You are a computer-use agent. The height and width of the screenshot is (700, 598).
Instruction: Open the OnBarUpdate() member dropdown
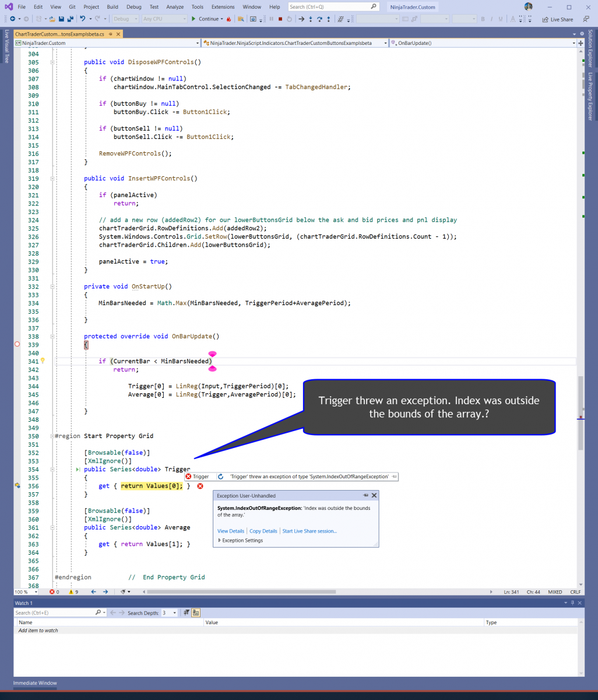point(574,43)
